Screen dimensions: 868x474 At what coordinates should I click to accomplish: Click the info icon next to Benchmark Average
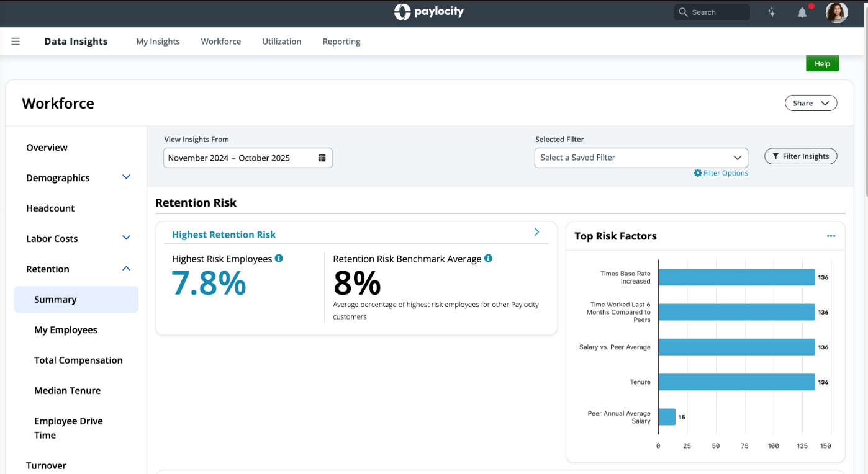(x=488, y=258)
